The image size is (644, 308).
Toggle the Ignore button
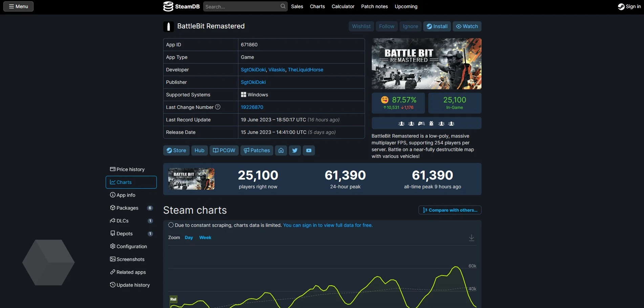pyautogui.click(x=410, y=26)
